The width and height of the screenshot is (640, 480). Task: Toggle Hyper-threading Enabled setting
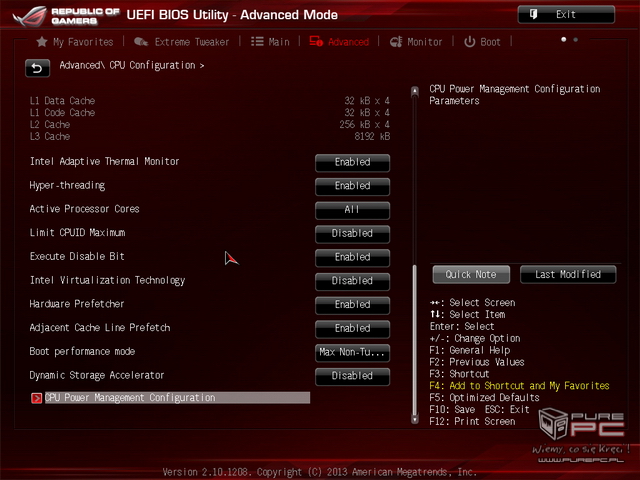point(352,186)
